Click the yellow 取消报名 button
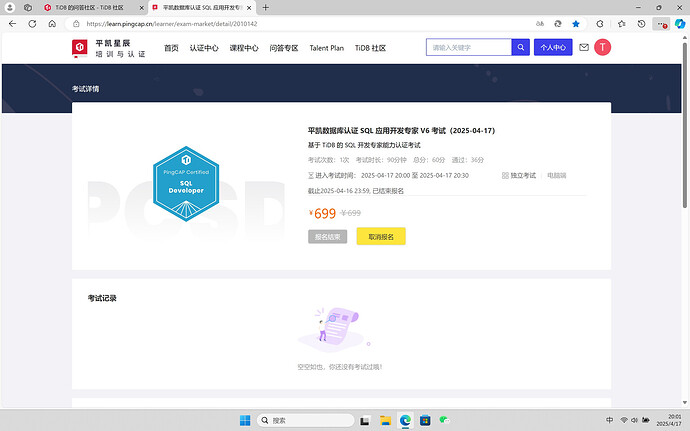Viewport: 690px width, 431px height. click(x=381, y=236)
